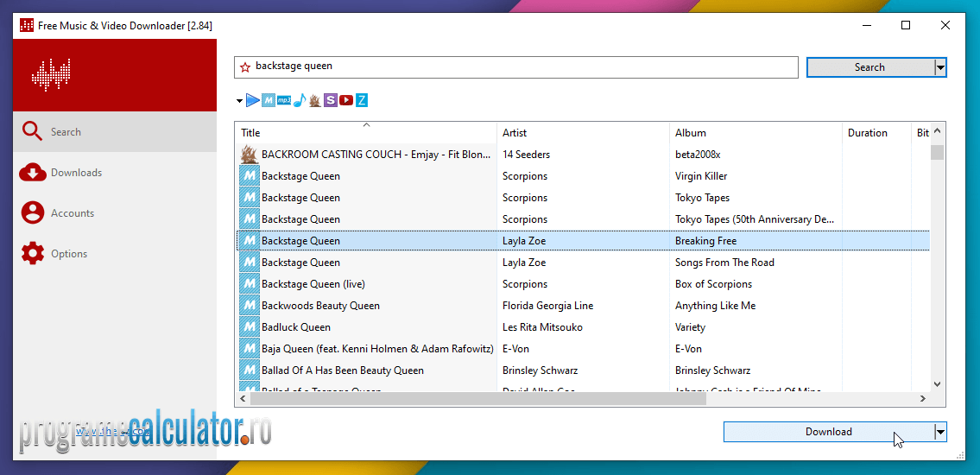This screenshot has width=980, height=475.
Task: Toggle the blue Z source icon
Action: point(361,100)
